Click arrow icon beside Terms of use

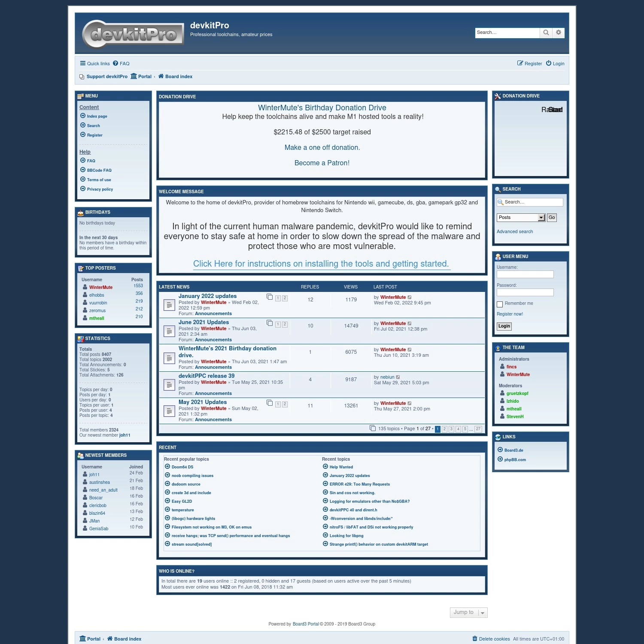coord(83,179)
